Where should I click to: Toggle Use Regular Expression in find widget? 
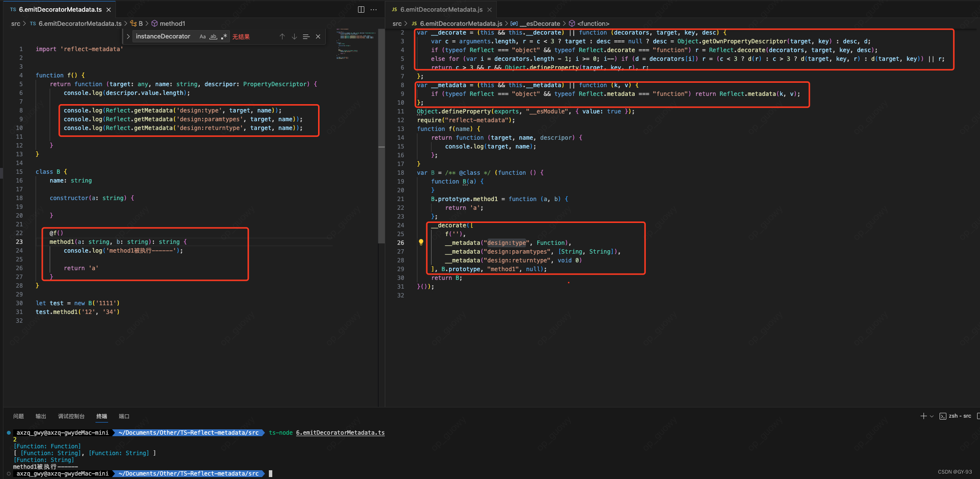click(224, 37)
